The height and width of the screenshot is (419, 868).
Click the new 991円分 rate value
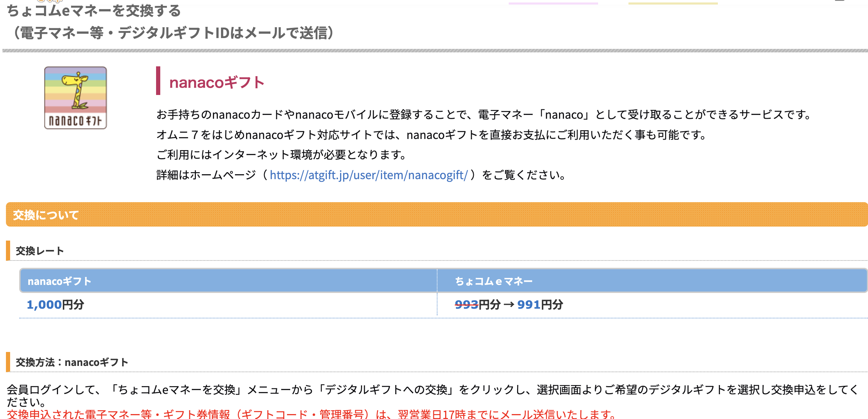(540, 304)
